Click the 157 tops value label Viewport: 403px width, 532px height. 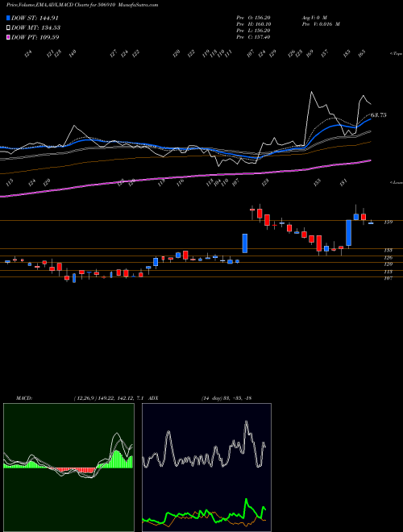pyautogui.click(x=325, y=53)
